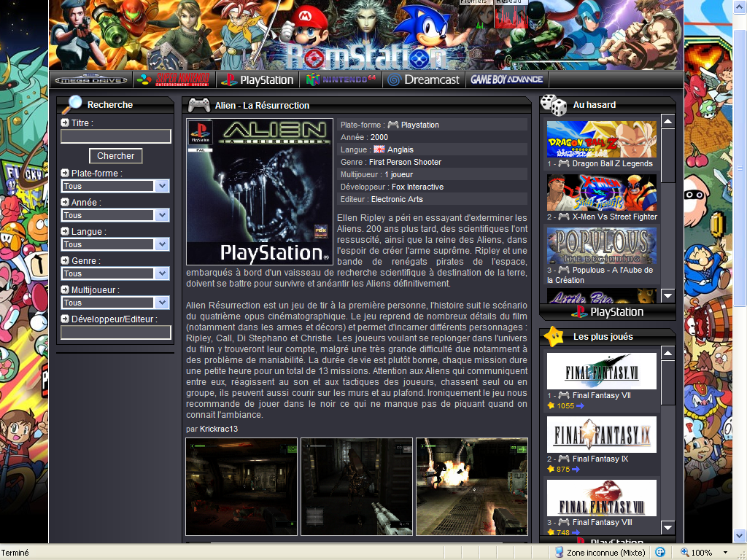Open the Année dropdown

coord(115,215)
